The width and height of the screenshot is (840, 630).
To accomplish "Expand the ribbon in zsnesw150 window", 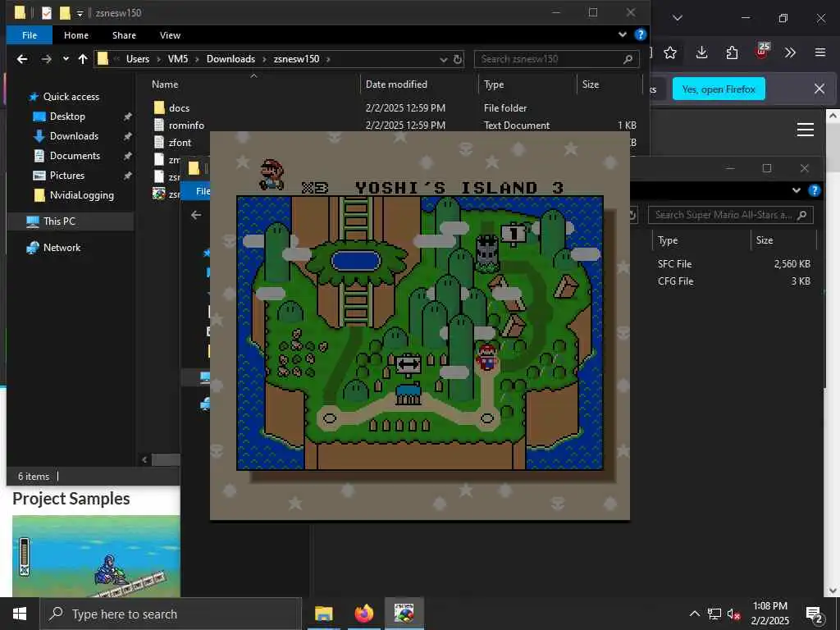I will tap(623, 34).
